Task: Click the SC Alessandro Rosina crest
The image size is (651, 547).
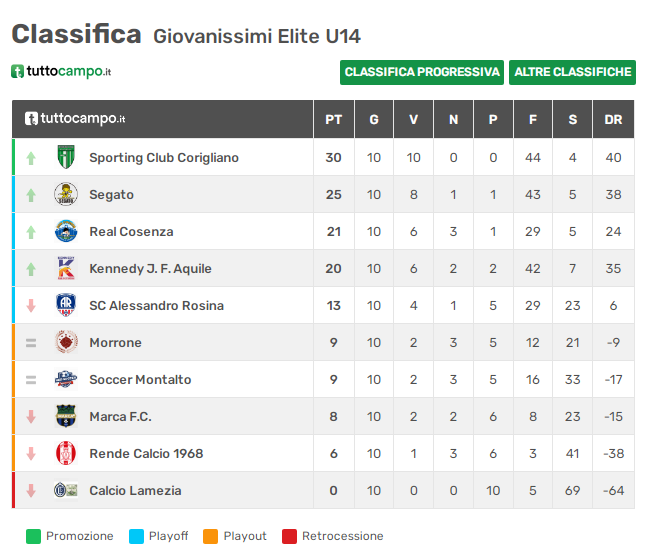Action: pos(66,305)
